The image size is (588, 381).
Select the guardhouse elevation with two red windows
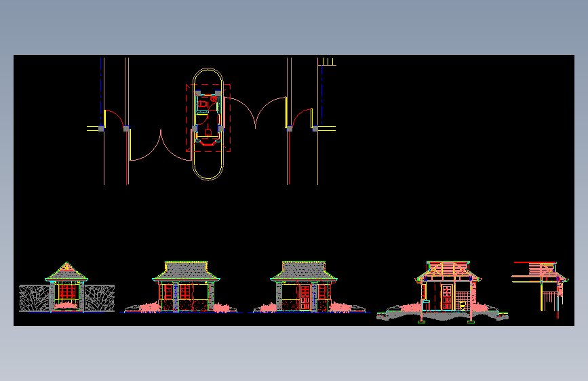[182, 287]
